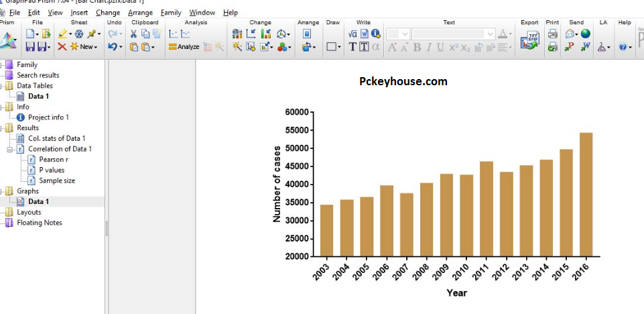Click the Send by email envelope icon
Viewport: 644px width, 314px height.
coord(569,34)
